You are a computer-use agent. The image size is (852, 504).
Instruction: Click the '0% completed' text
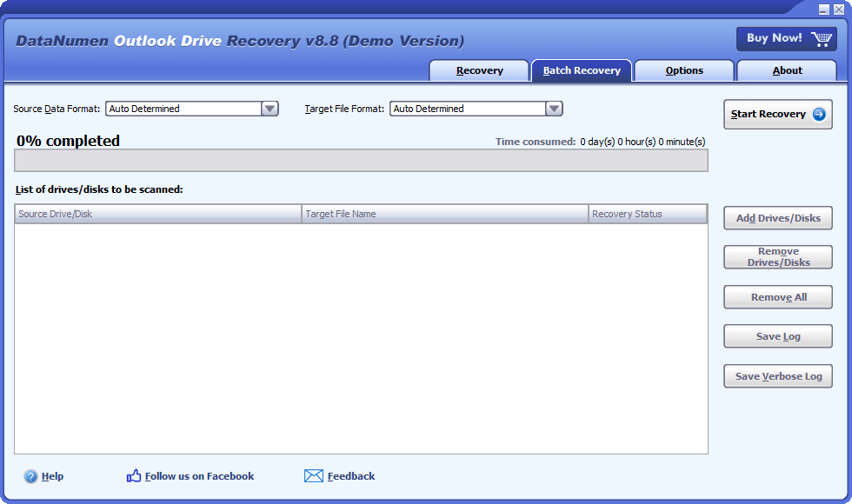click(x=68, y=141)
